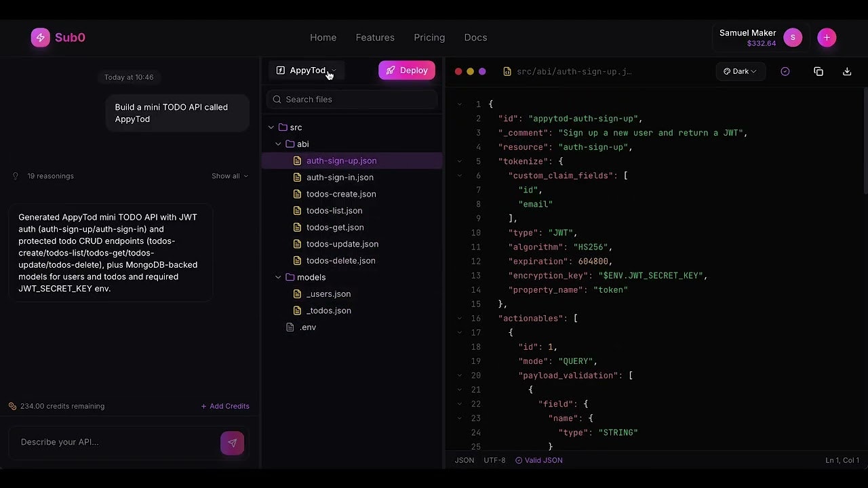
Task: Fold the tokenize block at line 5
Action: point(460,161)
